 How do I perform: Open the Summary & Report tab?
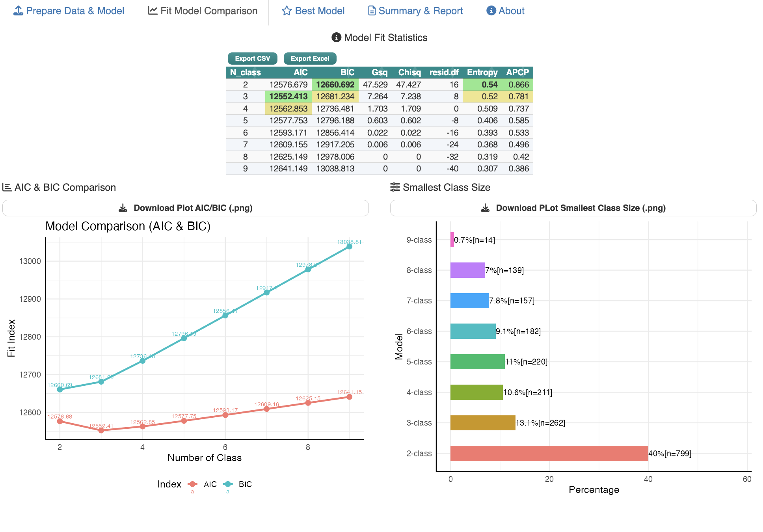click(x=421, y=11)
